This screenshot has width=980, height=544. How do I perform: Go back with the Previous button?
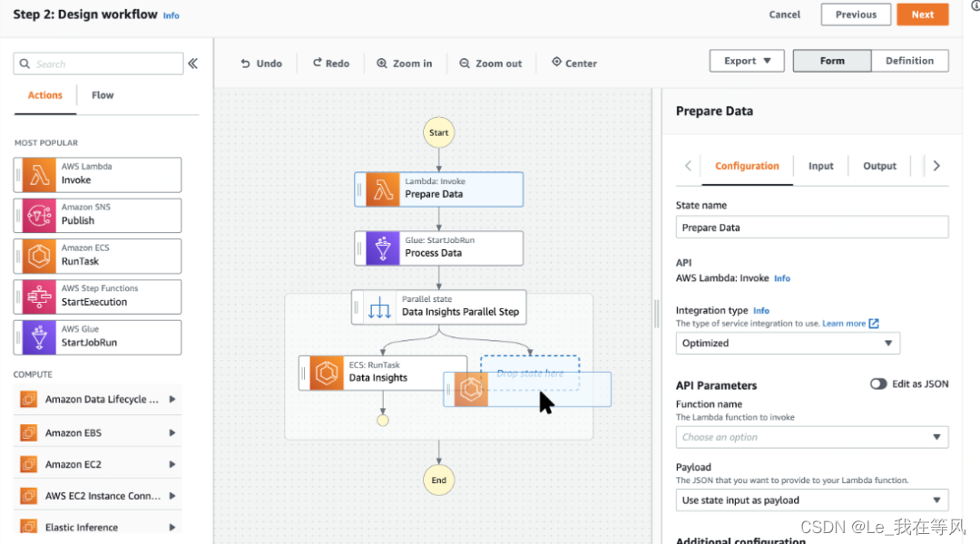point(856,15)
